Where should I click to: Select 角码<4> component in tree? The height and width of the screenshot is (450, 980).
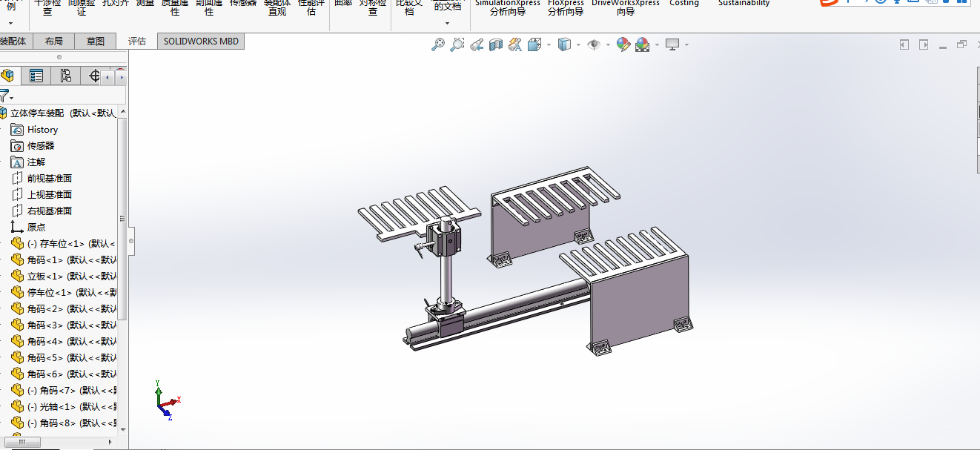64,341
